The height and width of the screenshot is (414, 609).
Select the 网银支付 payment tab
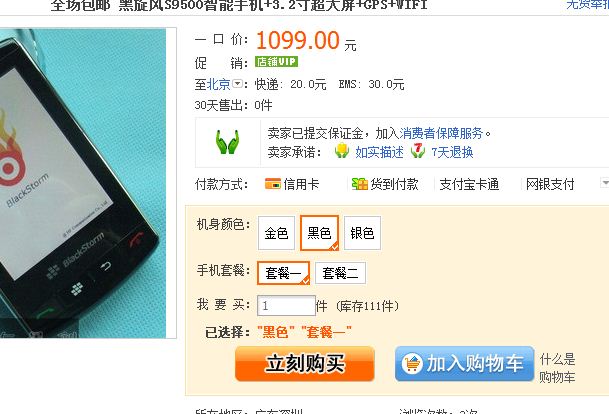(x=550, y=184)
